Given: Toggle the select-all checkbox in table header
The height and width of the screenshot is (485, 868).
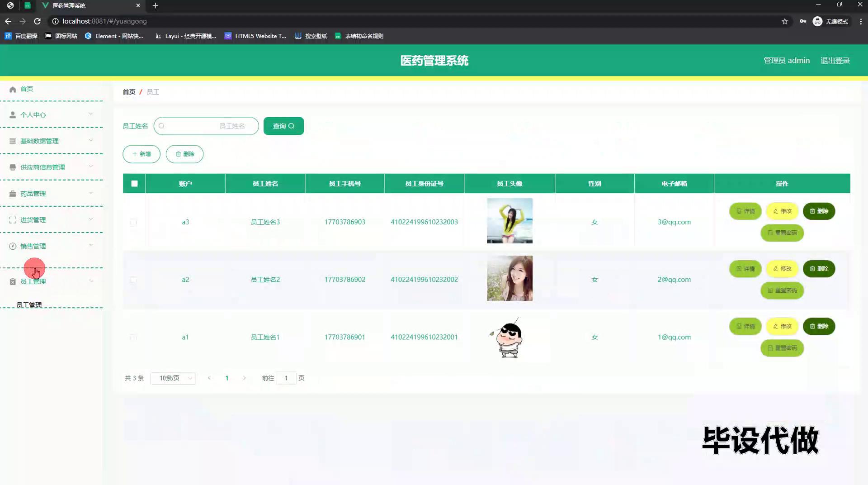Looking at the screenshot, I should click(134, 184).
